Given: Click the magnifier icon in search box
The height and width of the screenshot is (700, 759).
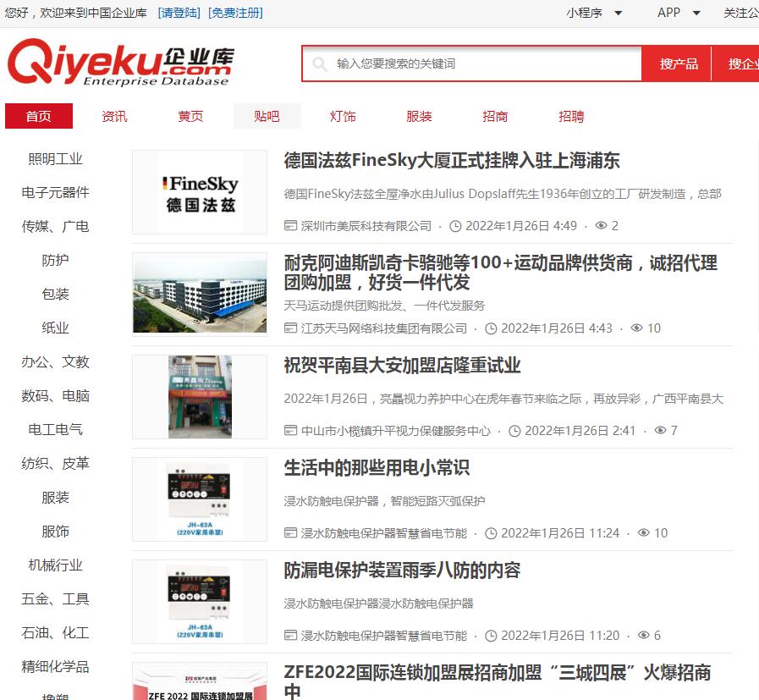Looking at the screenshot, I should 320,63.
